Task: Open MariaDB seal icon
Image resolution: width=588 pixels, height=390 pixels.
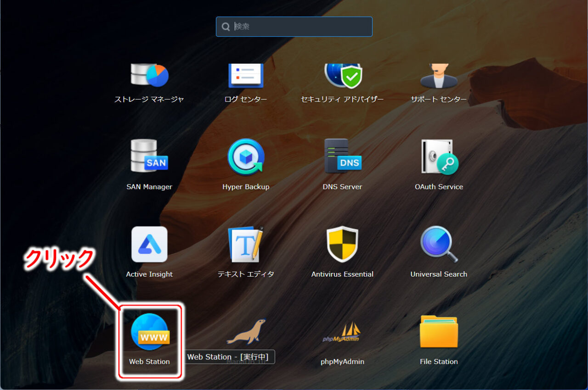Action: pyautogui.click(x=246, y=331)
